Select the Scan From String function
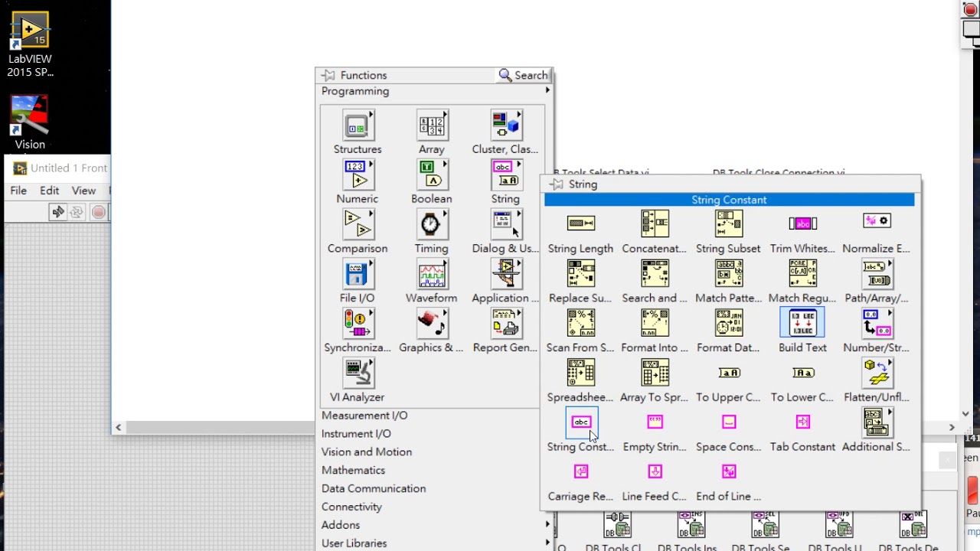Screen dimensions: 980x551 click(x=581, y=323)
